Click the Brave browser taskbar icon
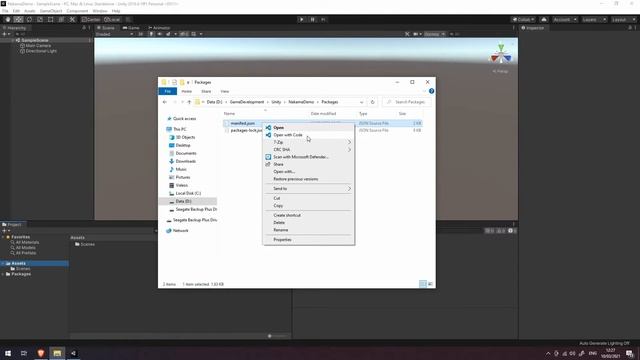 click(40, 353)
